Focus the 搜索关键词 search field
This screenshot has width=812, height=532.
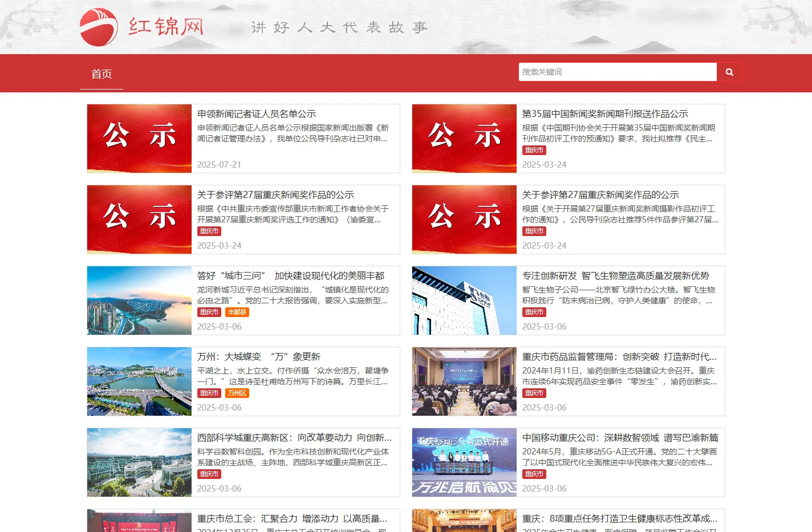[x=618, y=72]
